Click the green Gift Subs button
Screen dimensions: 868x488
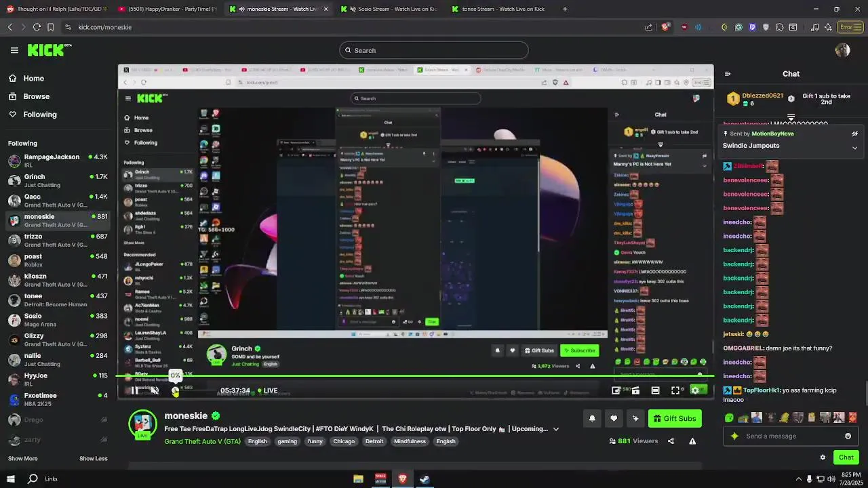click(x=675, y=419)
